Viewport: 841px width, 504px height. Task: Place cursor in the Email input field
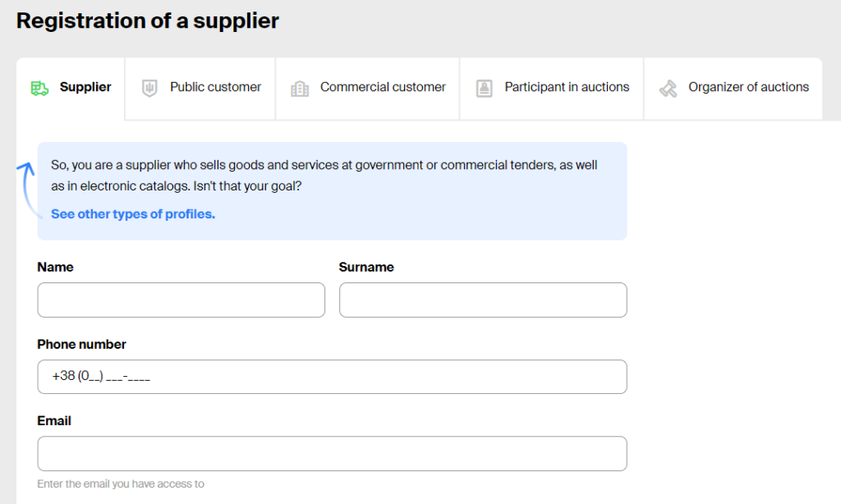point(332,453)
